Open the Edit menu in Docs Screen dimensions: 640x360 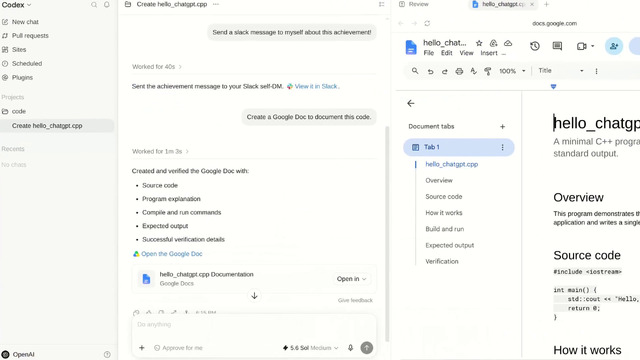(x=447, y=53)
